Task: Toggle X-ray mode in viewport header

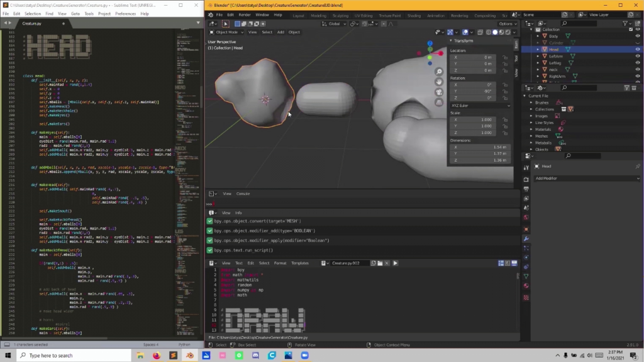Action: [x=480, y=32]
